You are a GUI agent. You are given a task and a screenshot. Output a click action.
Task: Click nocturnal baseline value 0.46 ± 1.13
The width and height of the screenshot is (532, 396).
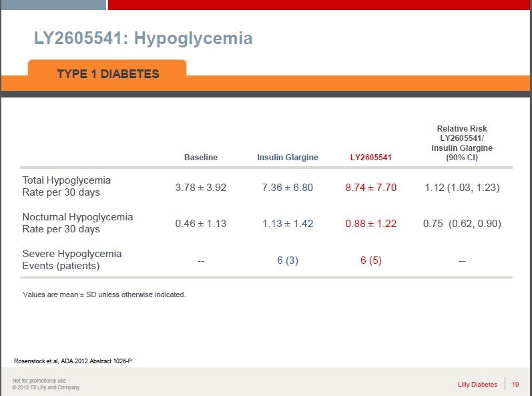[x=200, y=224]
